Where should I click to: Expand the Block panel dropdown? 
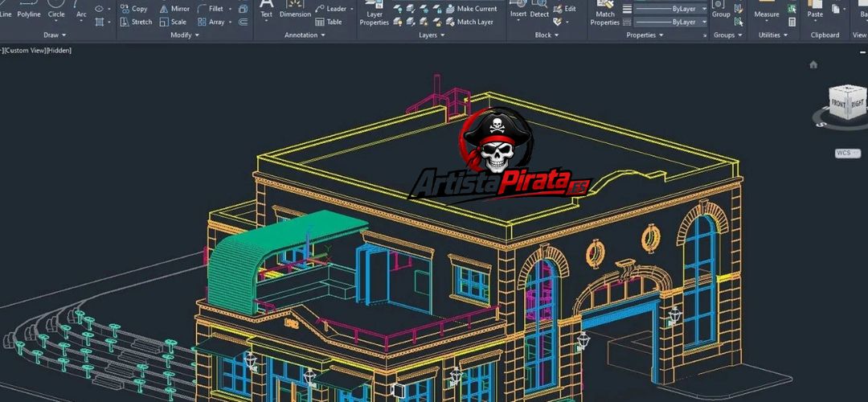547,35
